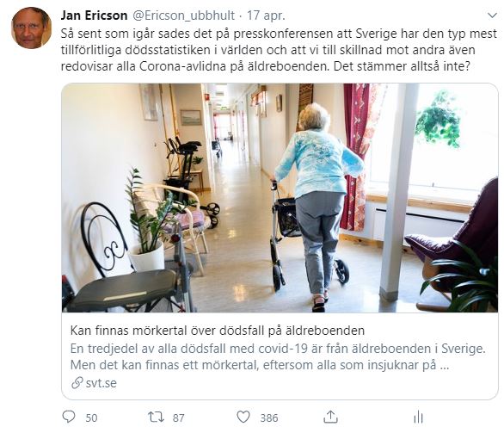Click the article summary line mentioning mörkertal
504x433 pixels.
point(260,365)
